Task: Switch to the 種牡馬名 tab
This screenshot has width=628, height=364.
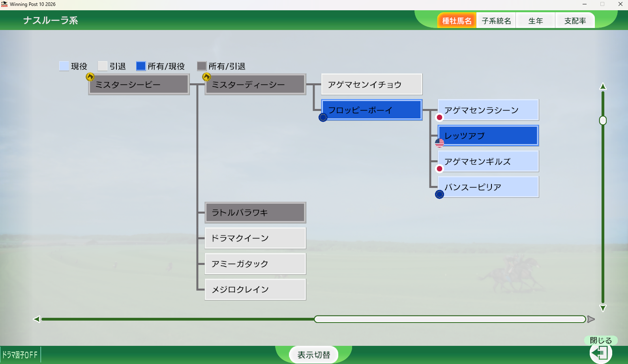Action: click(x=457, y=21)
